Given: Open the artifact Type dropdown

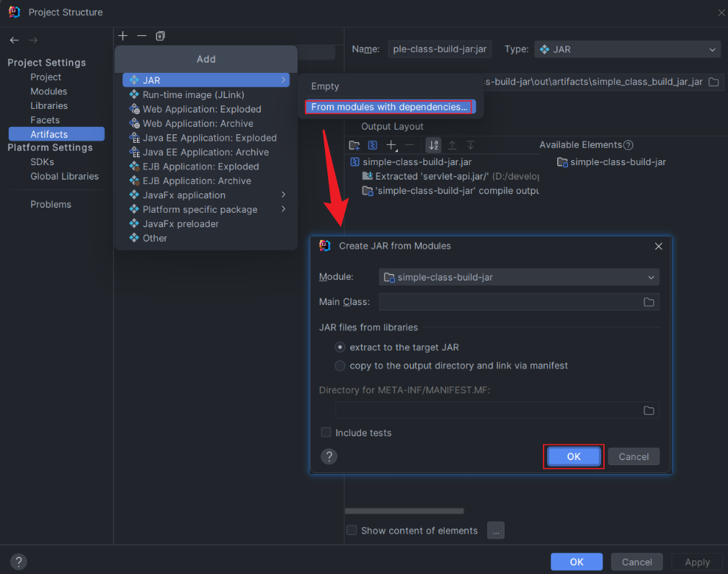Looking at the screenshot, I should pos(627,49).
